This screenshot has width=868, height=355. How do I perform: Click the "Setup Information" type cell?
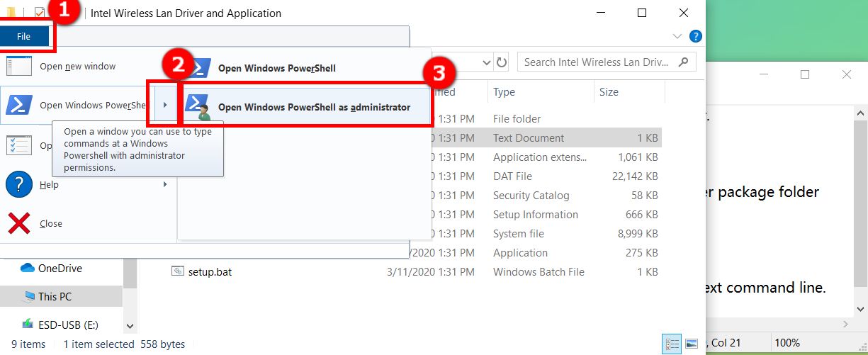tap(536, 215)
